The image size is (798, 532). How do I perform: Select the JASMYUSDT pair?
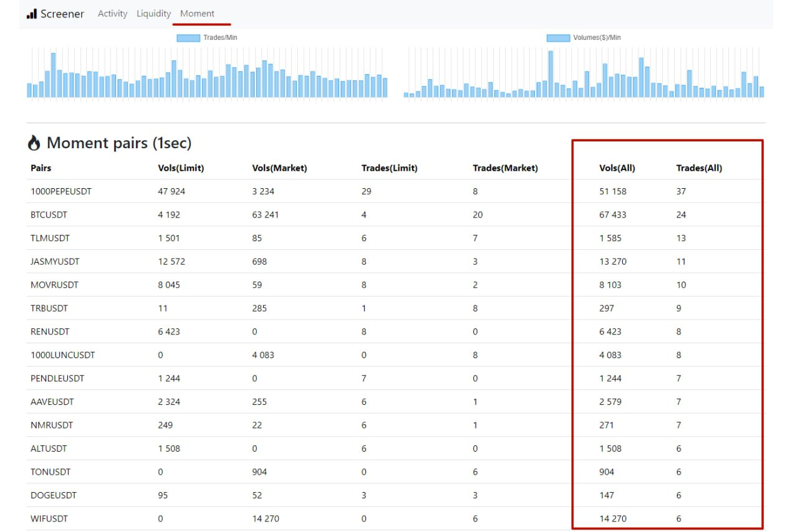(x=55, y=262)
